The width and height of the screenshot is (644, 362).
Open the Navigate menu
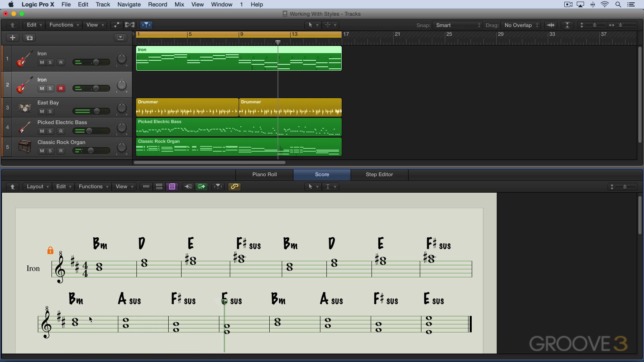129,4
